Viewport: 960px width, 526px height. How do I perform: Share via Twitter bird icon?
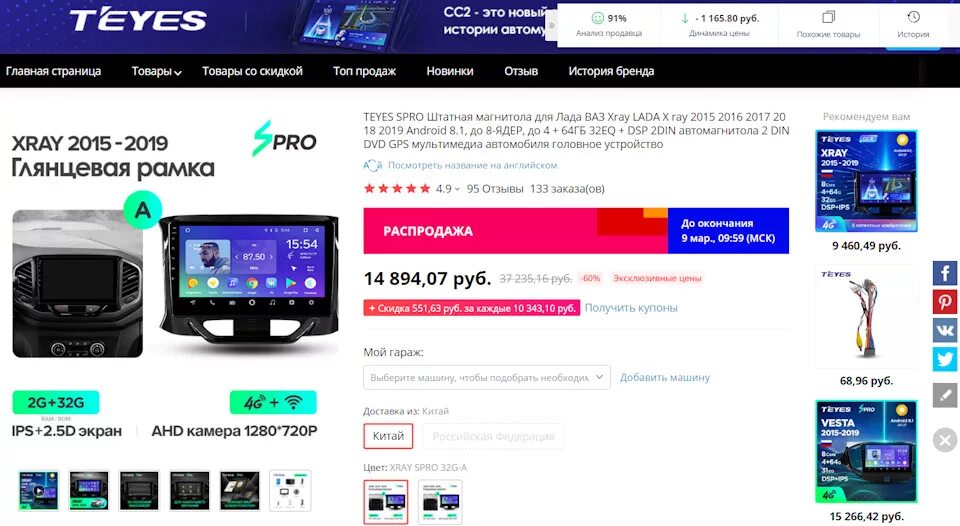coord(945,359)
